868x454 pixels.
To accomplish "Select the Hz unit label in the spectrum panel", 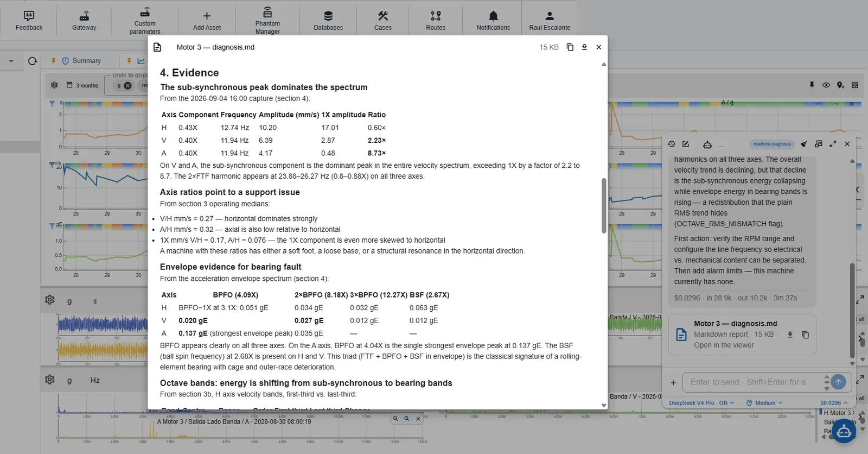I will click(x=95, y=380).
